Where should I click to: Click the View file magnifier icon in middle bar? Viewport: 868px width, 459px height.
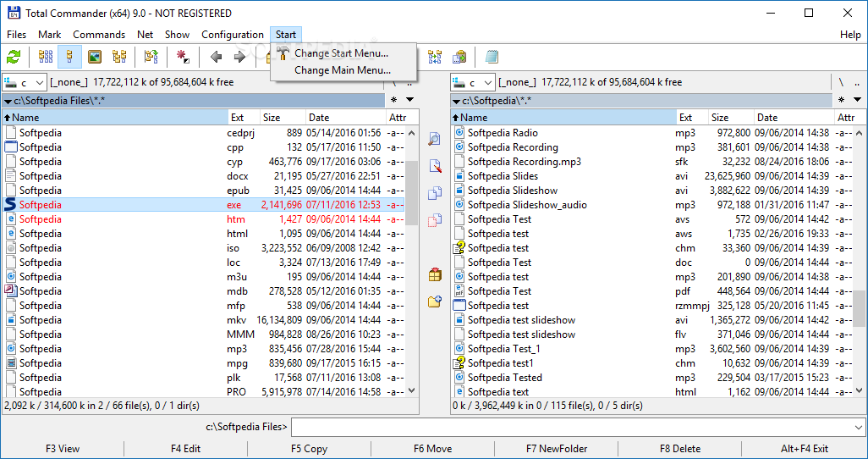[x=435, y=139]
